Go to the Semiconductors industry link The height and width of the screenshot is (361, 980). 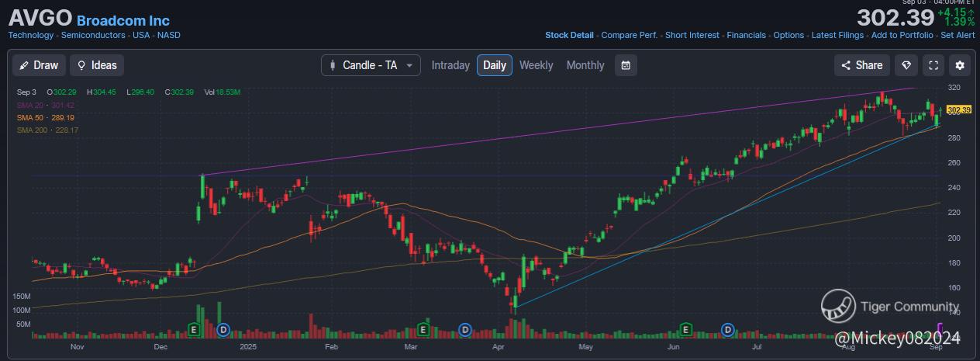(94, 35)
